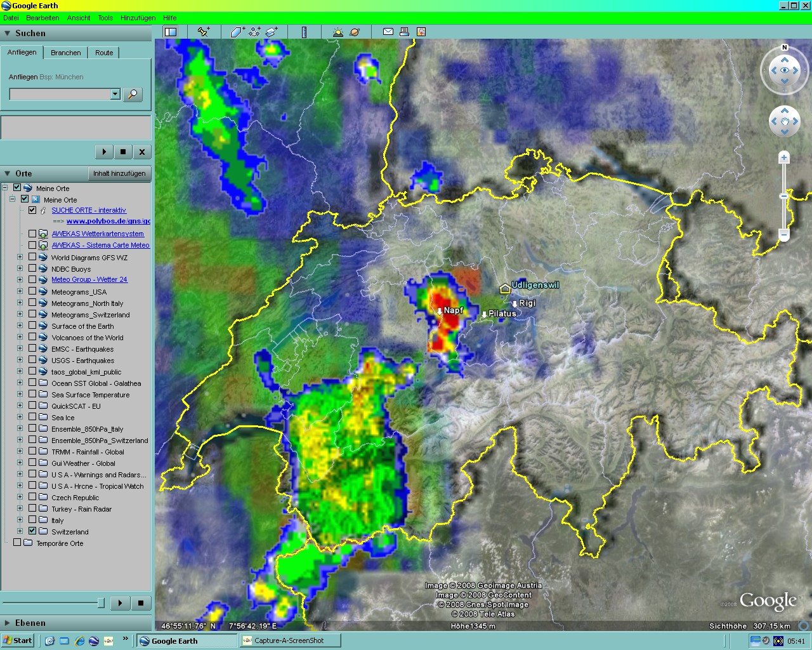Expand the Sea Ice folder

click(x=20, y=417)
